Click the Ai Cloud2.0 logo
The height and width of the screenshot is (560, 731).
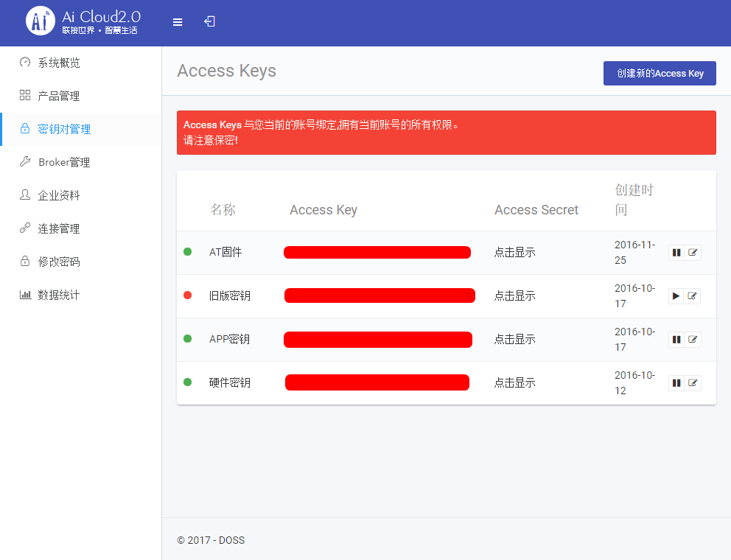[x=83, y=21]
